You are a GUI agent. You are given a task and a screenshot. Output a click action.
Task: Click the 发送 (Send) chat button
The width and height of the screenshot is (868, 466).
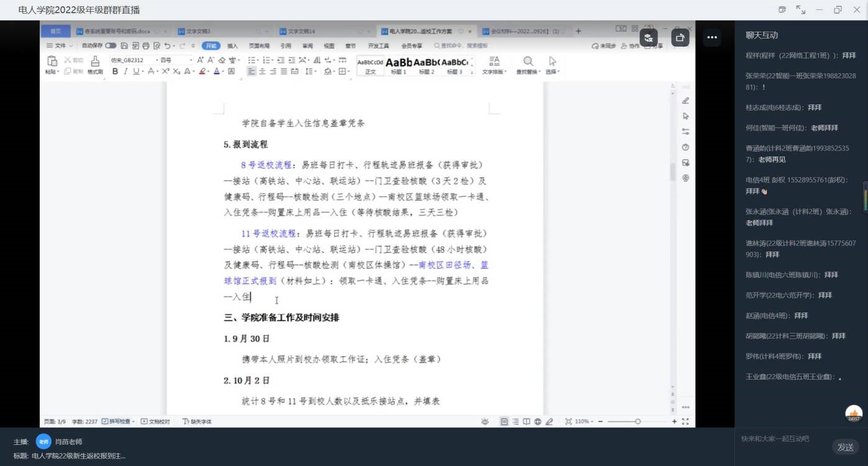tap(846, 447)
